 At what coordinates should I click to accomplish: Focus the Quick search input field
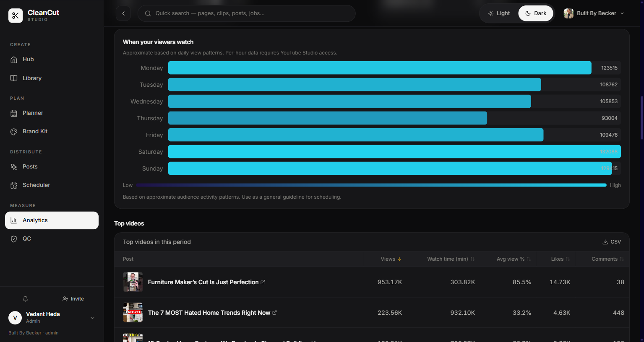click(247, 13)
